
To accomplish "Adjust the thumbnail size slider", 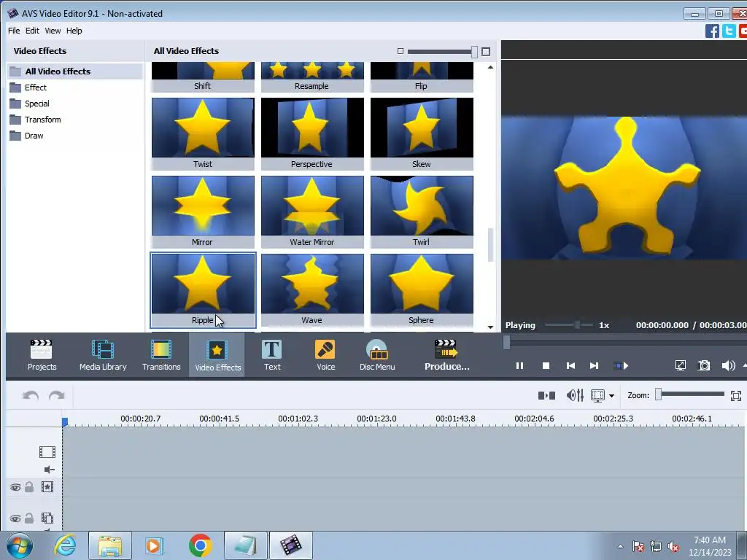I will click(474, 52).
